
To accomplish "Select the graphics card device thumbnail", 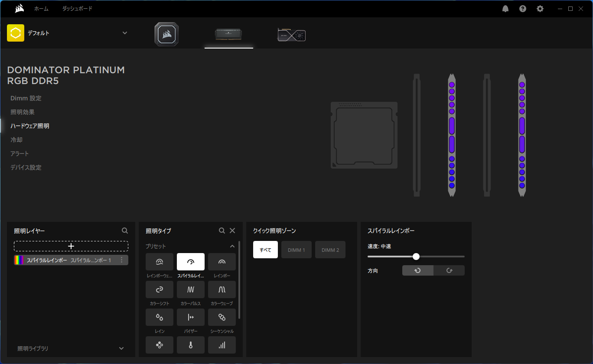I will click(291, 35).
